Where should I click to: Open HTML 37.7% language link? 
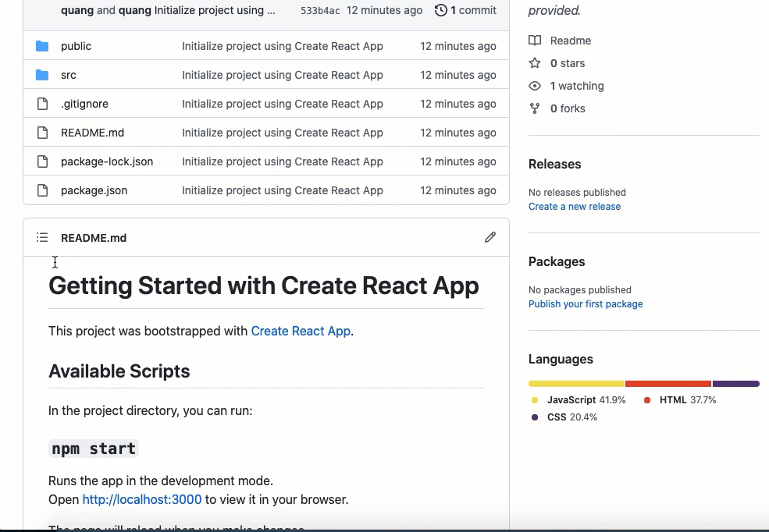click(x=680, y=400)
